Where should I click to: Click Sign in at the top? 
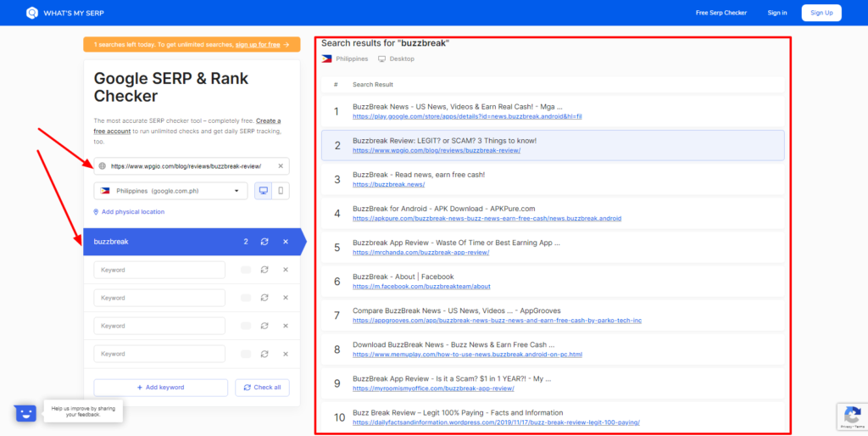777,13
